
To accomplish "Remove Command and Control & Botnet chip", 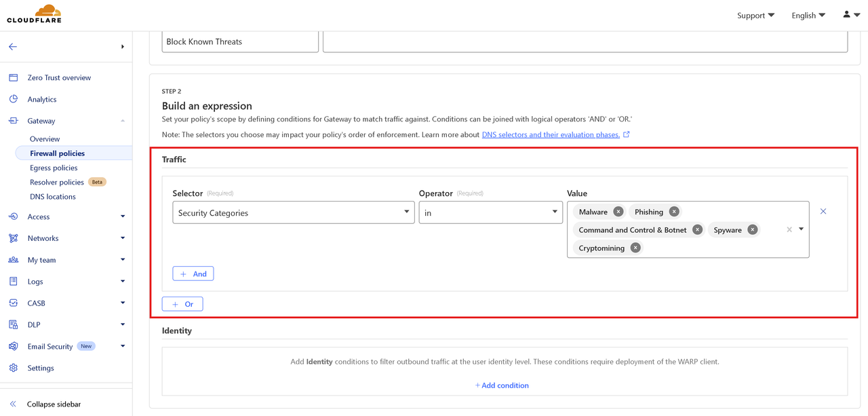I will (x=697, y=230).
